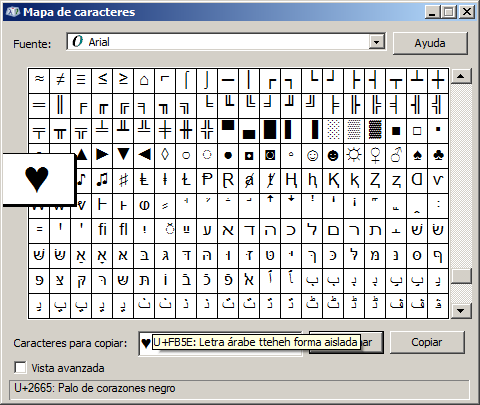Pick the identical to (≡) symbol
The width and height of the screenshot is (480, 405).
pyautogui.click(x=81, y=80)
